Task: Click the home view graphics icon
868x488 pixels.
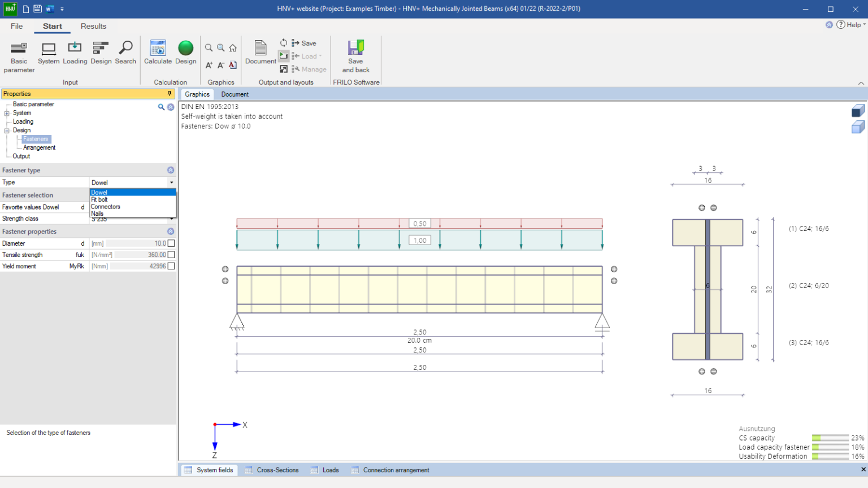Action: click(233, 48)
